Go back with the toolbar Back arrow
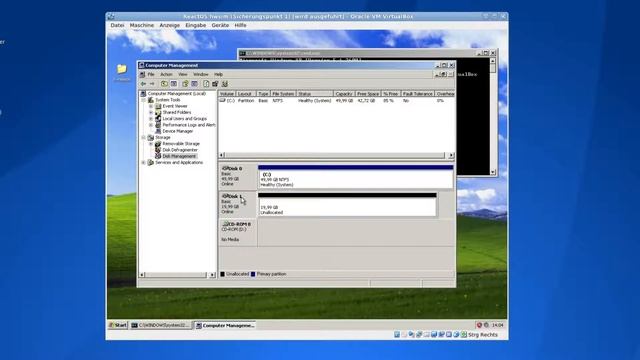640x360 pixels. click(143, 84)
